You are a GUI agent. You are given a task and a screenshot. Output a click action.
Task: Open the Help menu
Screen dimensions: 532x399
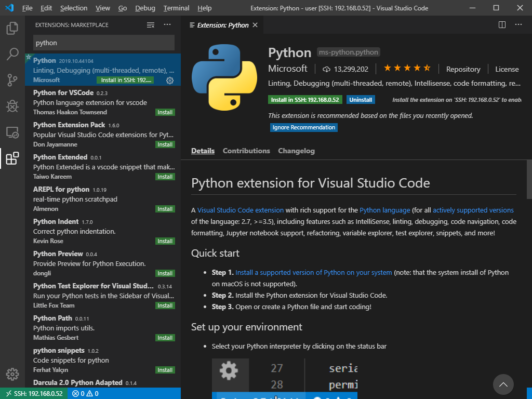point(205,8)
